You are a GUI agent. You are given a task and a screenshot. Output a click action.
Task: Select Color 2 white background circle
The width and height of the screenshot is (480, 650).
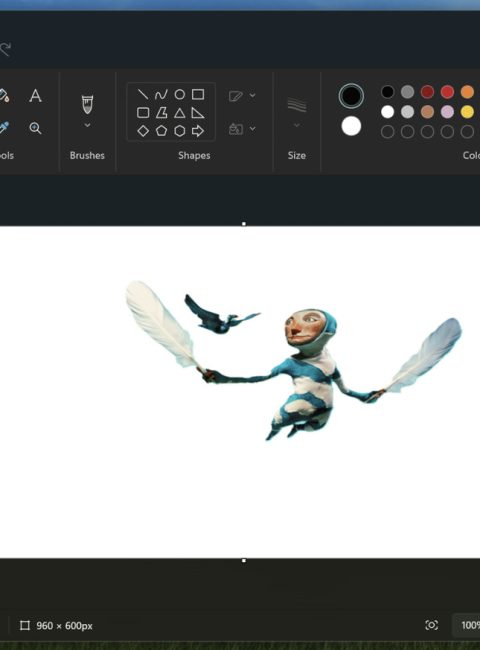coord(351,126)
